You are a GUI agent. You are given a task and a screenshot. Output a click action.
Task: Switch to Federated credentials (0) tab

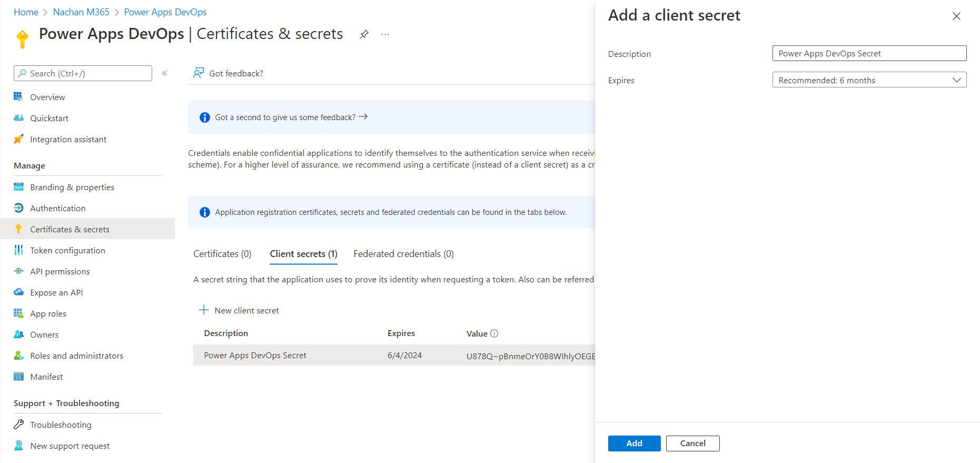(403, 254)
